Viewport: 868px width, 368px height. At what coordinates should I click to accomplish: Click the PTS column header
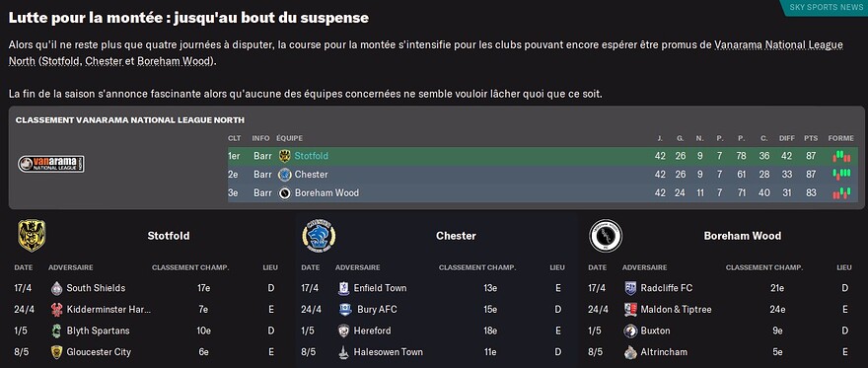click(x=811, y=138)
